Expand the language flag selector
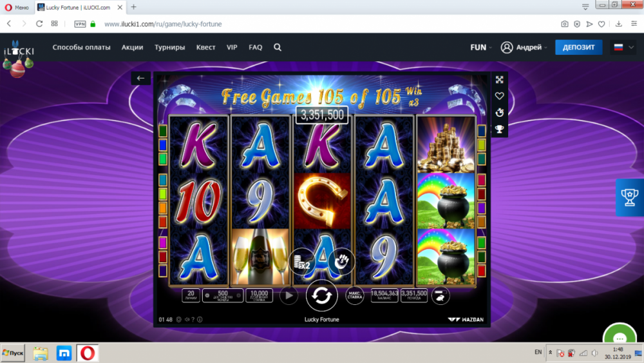This screenshot has width=644, height=363. pyautogui.click(x=623, y=47)
